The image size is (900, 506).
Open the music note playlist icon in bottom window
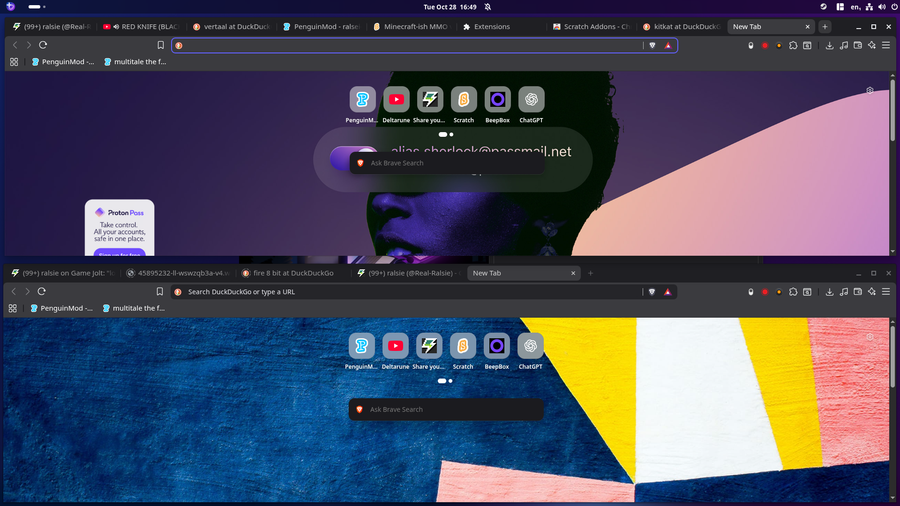click(x=844, y=292)
